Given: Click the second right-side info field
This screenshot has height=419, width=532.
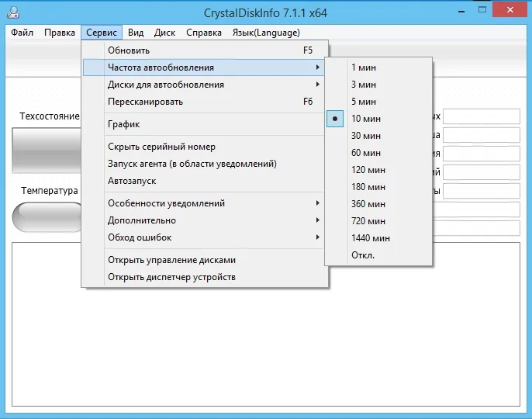Looking at the screenshot, I should (482, 135).
